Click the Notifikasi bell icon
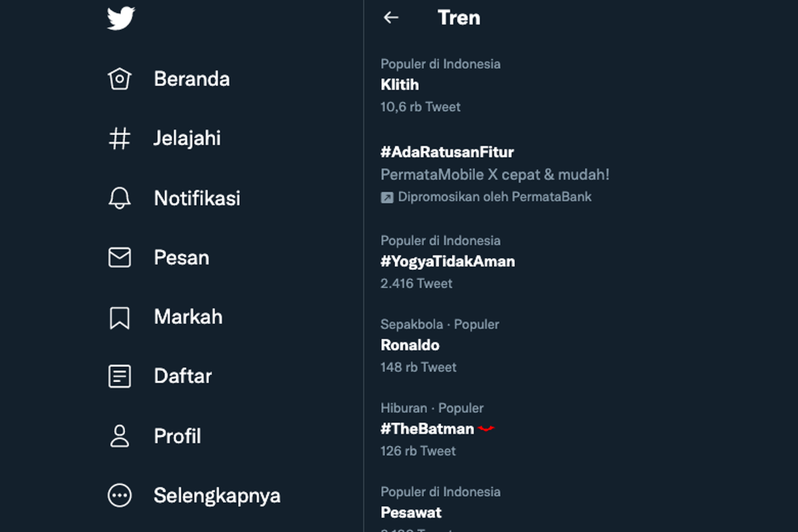 click(x=120, y=198)
